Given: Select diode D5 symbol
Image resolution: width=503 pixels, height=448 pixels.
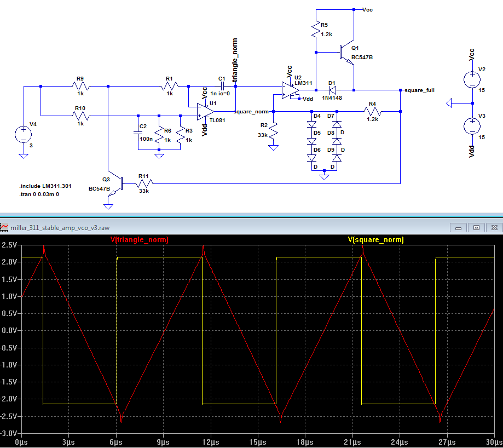Looking at the screenshot, I should [x=311, y=141].
